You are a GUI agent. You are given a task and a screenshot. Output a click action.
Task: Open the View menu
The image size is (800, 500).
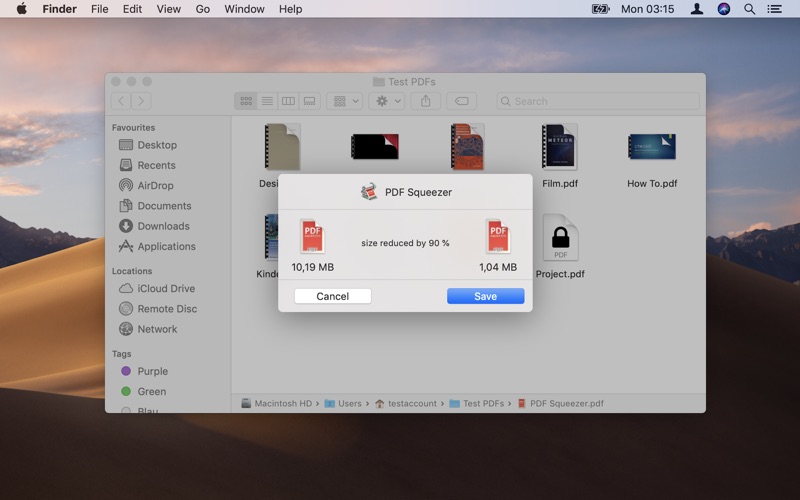[168, 9]
